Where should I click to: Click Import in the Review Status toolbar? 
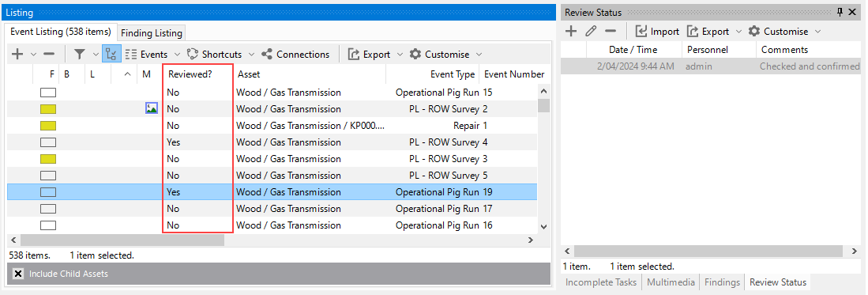tap(657, 32)
